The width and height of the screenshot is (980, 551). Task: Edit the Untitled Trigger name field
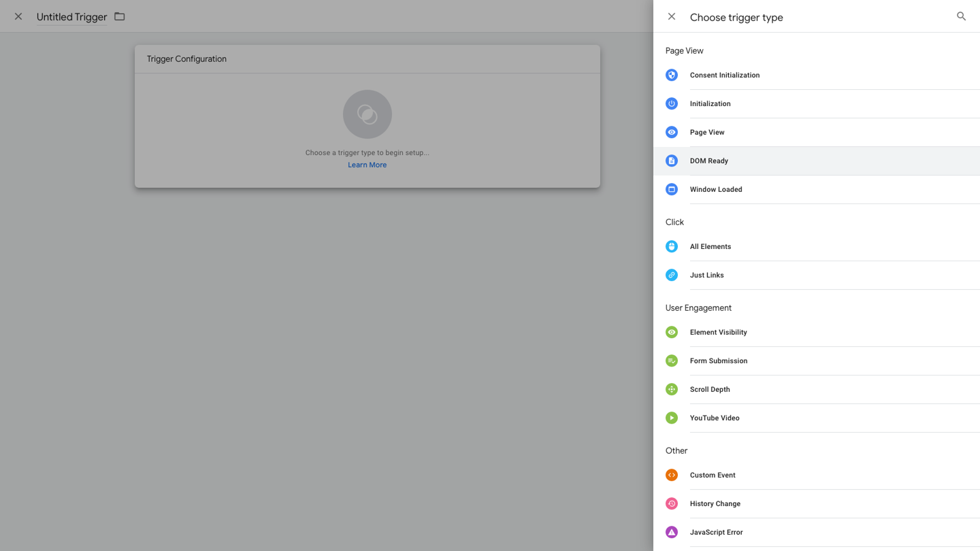(71, 17)
